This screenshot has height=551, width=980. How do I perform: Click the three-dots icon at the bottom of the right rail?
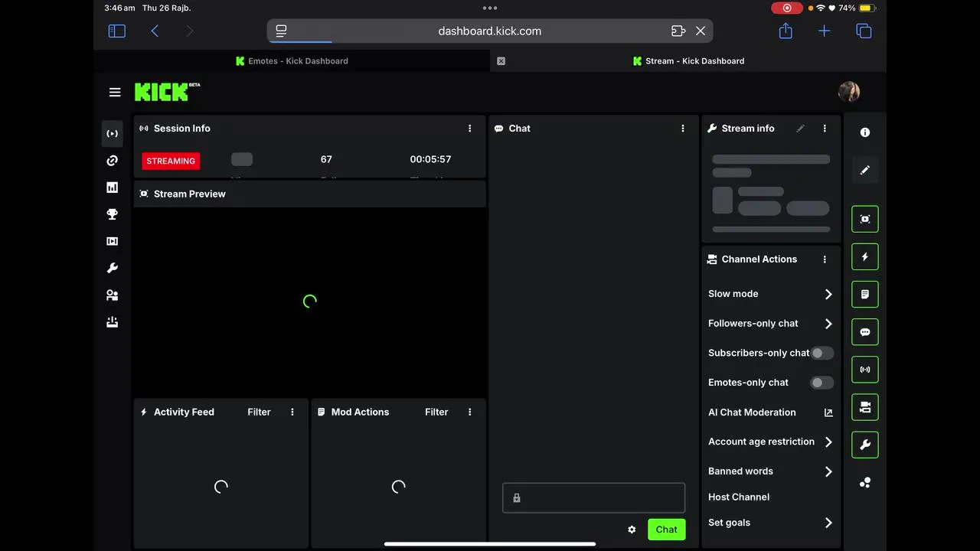click(865, 483)
